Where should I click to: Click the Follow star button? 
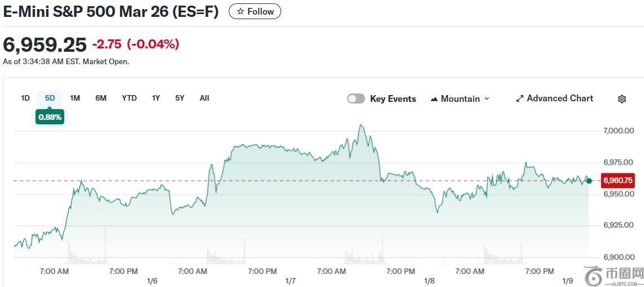pos(255,11)
